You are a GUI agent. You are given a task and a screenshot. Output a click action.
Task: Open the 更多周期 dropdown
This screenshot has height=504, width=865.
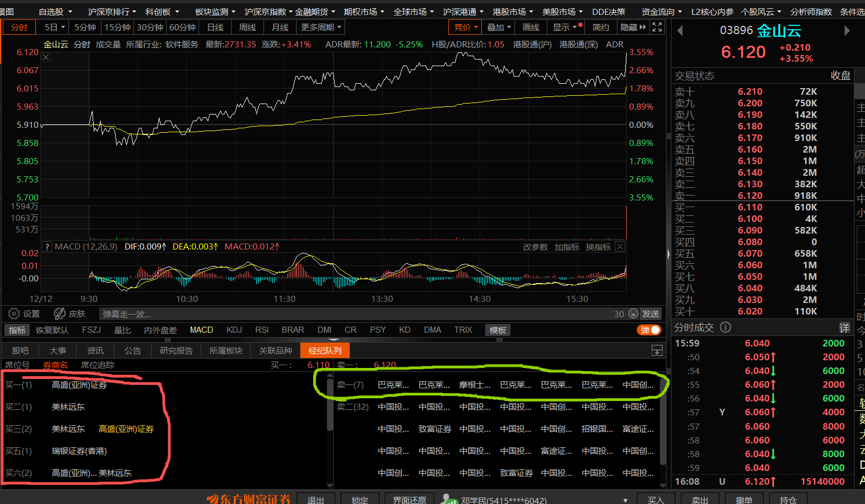(321, 27)
